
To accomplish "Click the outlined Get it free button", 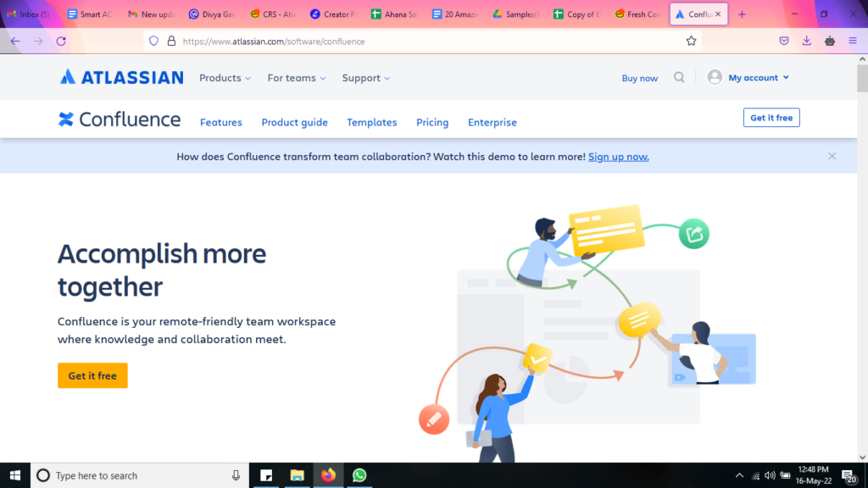I will [x=771, y=117].
